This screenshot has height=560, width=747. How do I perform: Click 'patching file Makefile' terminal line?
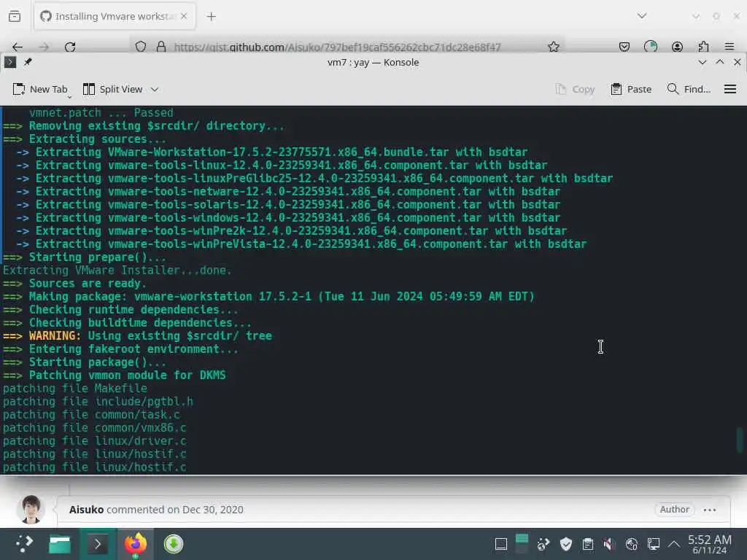[x=75, y=389]
